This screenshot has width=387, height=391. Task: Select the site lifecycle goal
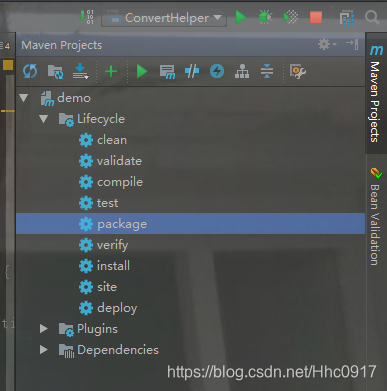click(107, 287)
